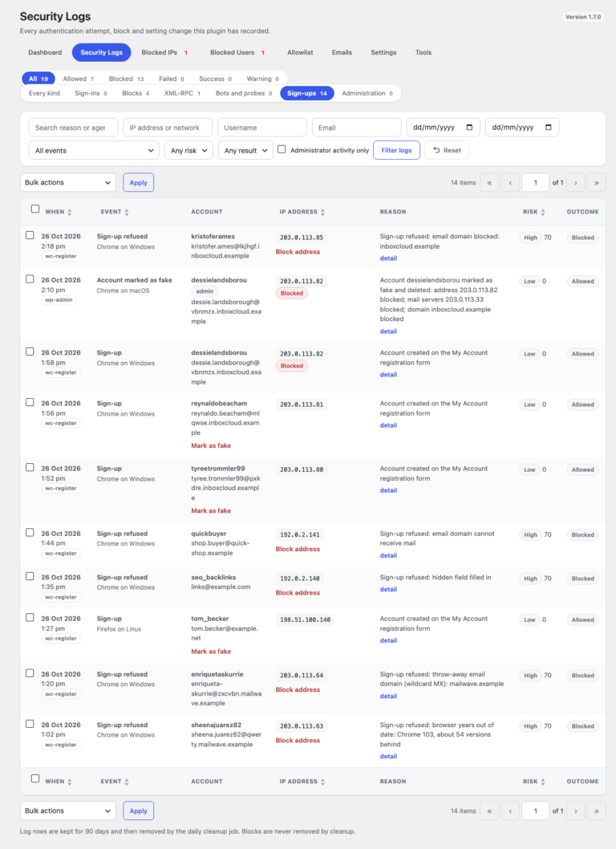Image resolution: width=616 pixels, height=849 pixels.
Task: Click the Username filter field
Action: point(262,128)
